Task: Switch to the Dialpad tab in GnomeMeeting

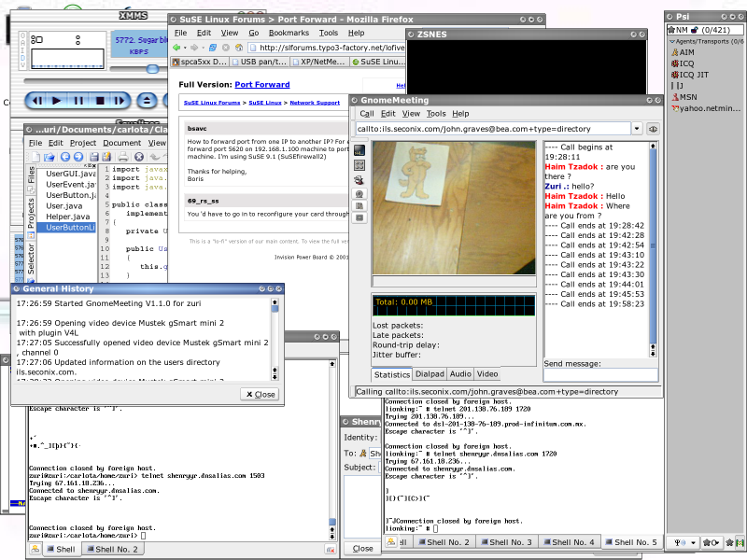Action: coord(430,374)
